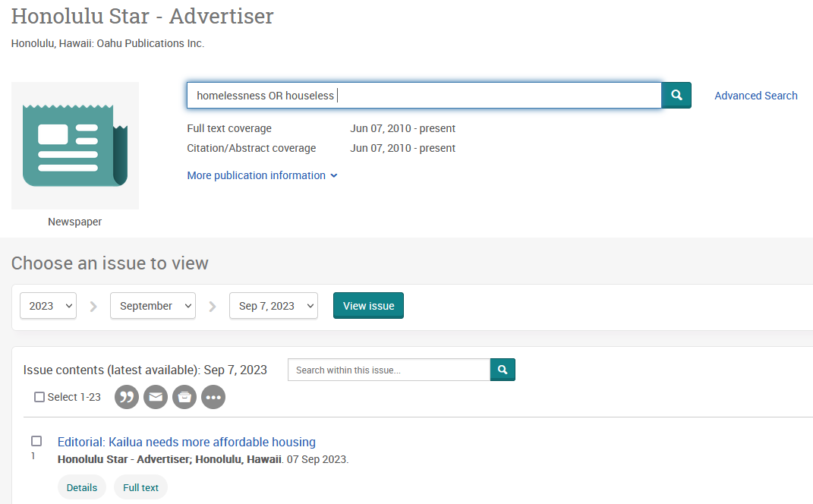Click the Honolulu Star - Advertiser heading
Viewport: 813px width, 504px height.
[x=143, y=16]
